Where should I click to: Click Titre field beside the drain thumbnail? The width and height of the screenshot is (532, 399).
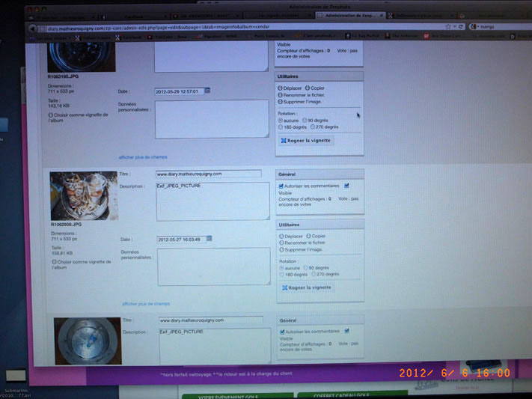pos(211,320)
